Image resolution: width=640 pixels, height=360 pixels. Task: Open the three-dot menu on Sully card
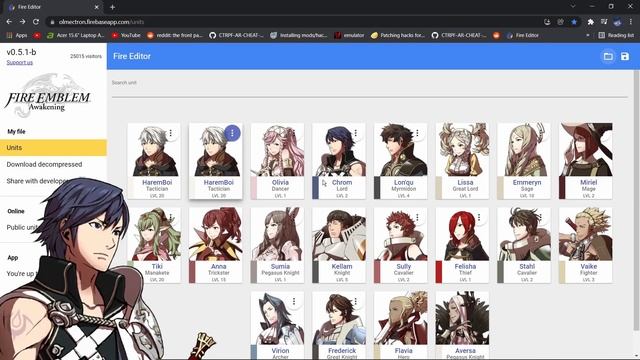(417, 217)
